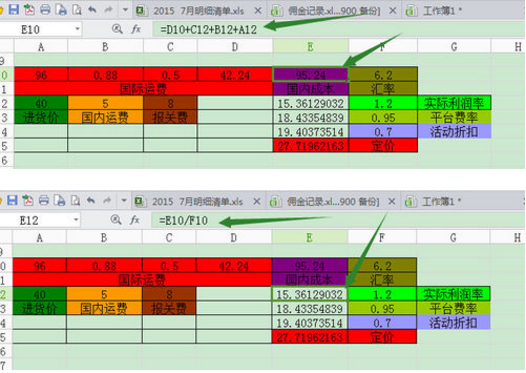Click the fx insert function icon, lower screenshot

[x=135, y=220]
